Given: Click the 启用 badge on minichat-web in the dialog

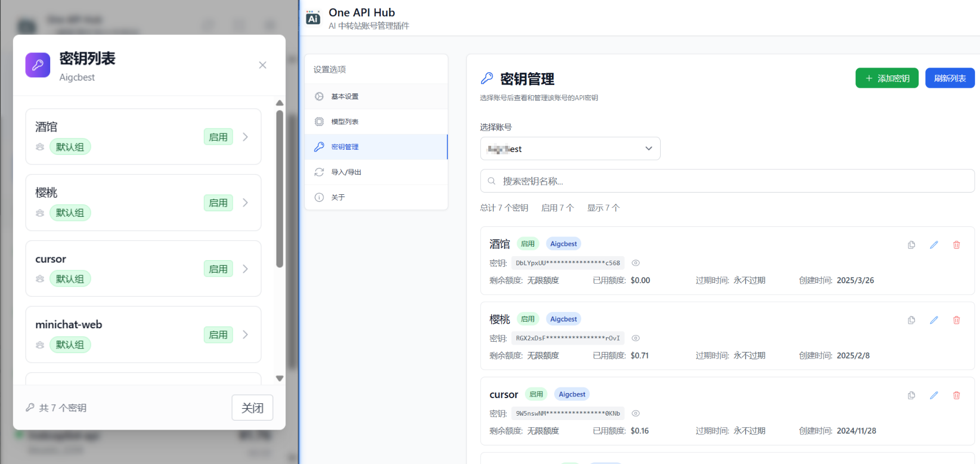Looking at the screenshot, I should [x=218, y=334].
